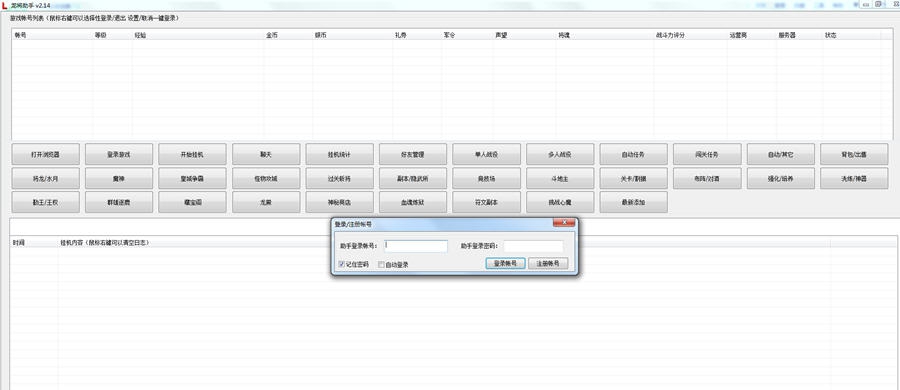This screenshot has height=390, width=900.
Task: Open the 关卡/剧情 button
Action: point(634,179)
